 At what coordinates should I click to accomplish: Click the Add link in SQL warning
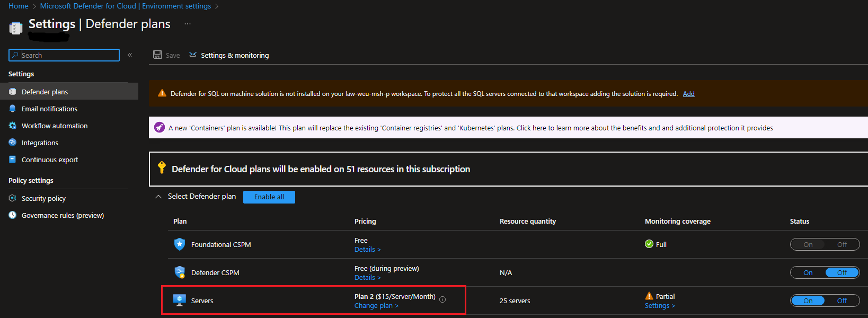(688, 94)
